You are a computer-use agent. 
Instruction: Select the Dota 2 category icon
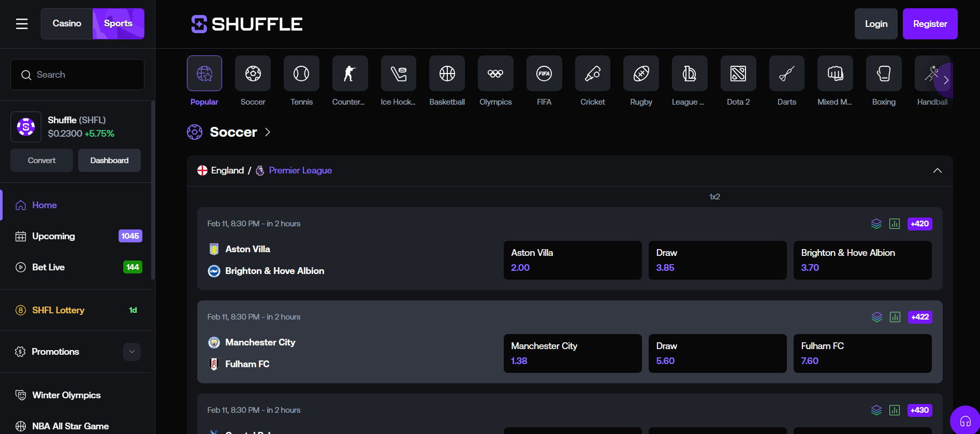pos(738,74)
